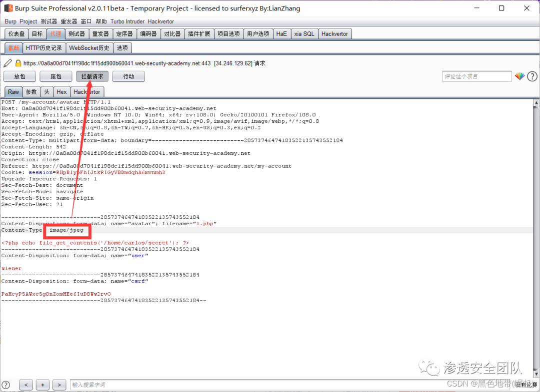This screenshot has height=392, width=540.
Task: Switch to the 对比器 tab
Action: tap(172, 33)
